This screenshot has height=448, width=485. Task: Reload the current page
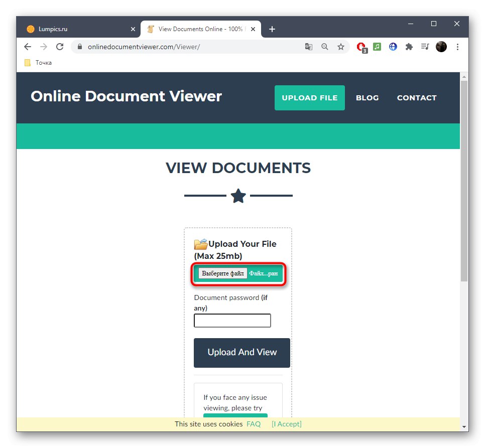[60, 47]
